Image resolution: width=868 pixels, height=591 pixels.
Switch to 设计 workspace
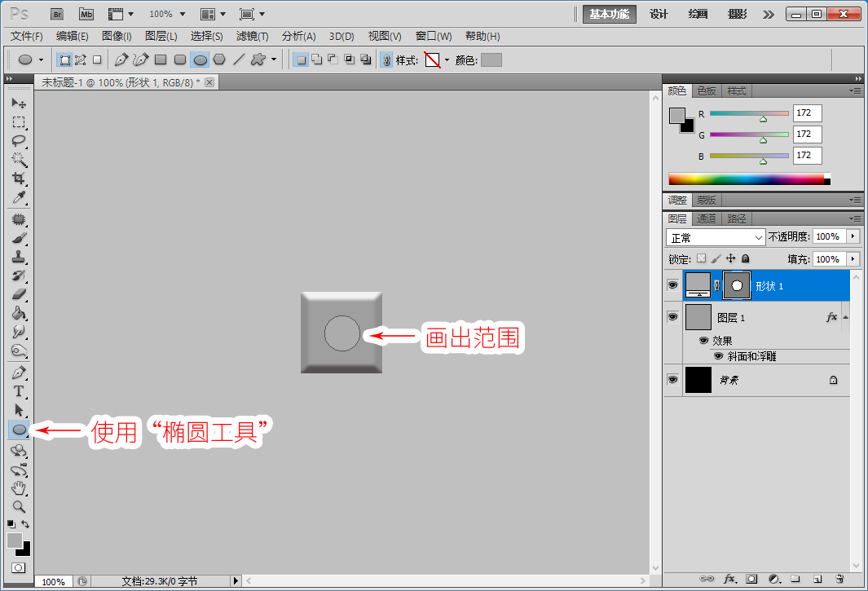(659, 15)
